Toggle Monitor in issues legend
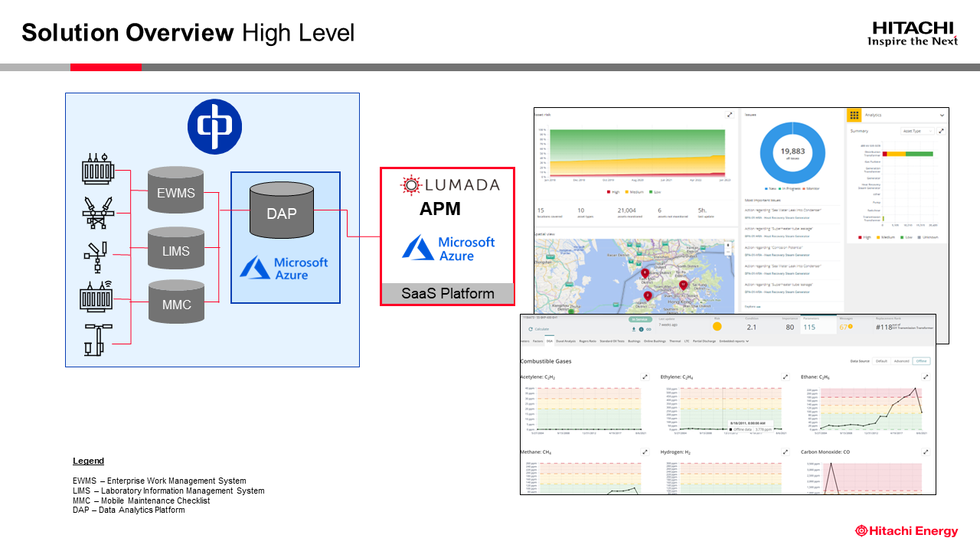Viewport: 980px width, 551px height. pos(811,188)
